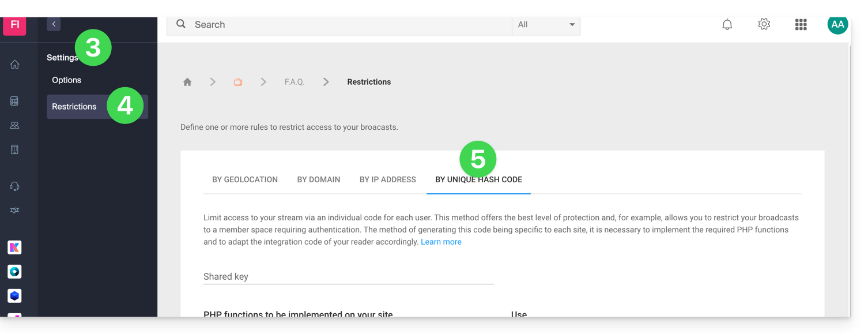Select the By IP Address tab
The height and width of the screenshot is (334, 868).
[x=388, y=179]
